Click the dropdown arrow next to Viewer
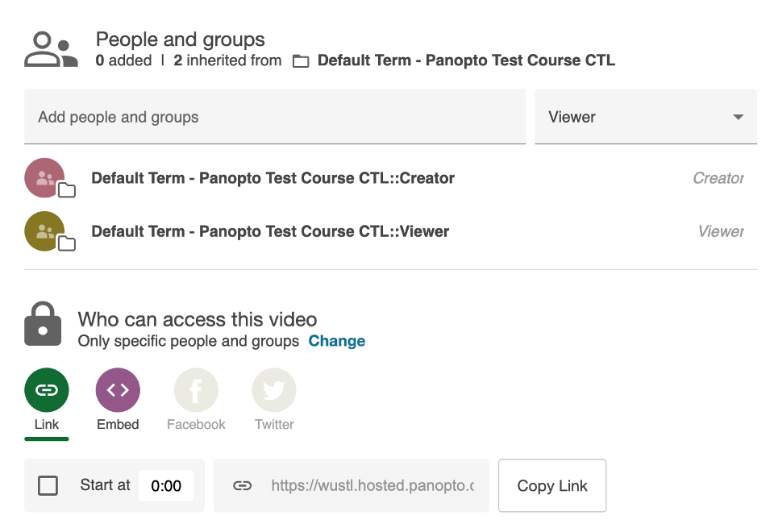Image resolution: width=774 pixels, height=532 pixels. point(738,118)
